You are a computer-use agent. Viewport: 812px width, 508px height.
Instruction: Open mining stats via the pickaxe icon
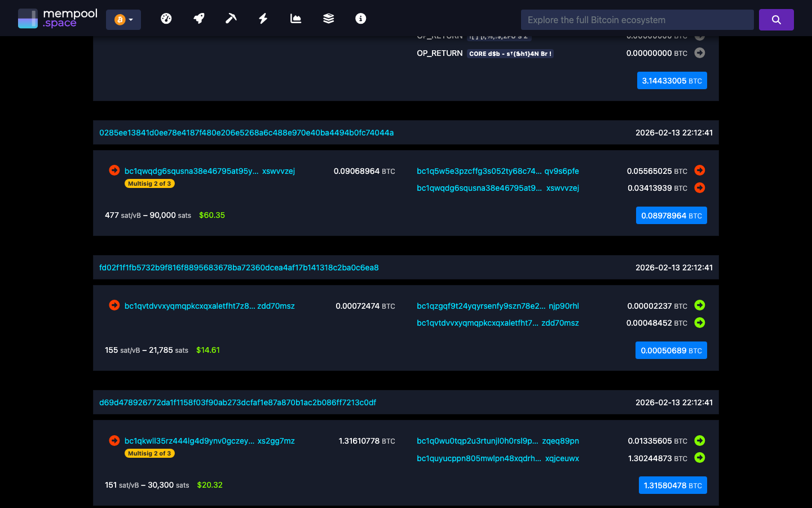[x=231, y=18]
